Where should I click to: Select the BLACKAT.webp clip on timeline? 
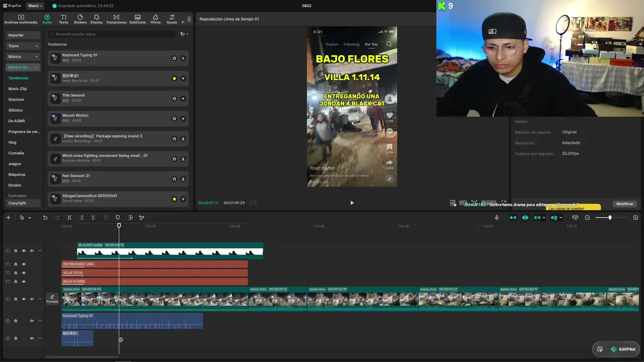pyautogui.click(x=170, y=250)
